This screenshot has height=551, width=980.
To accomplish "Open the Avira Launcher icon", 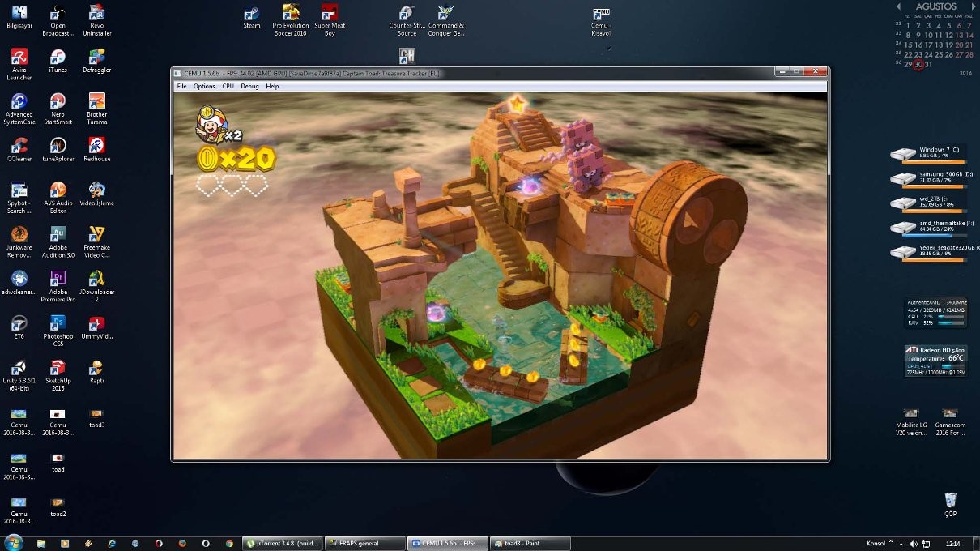I will [x=19, y=64].
